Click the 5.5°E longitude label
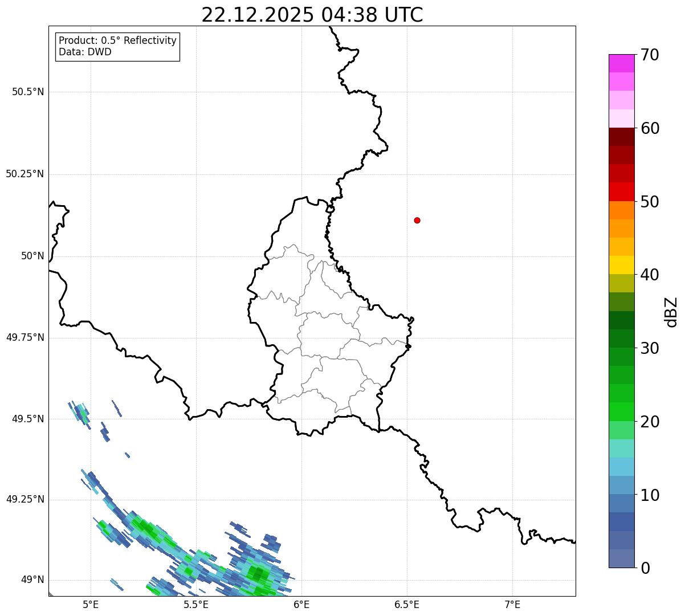The width and height of the screenshot is (685, 616). [x=196, y=605]
